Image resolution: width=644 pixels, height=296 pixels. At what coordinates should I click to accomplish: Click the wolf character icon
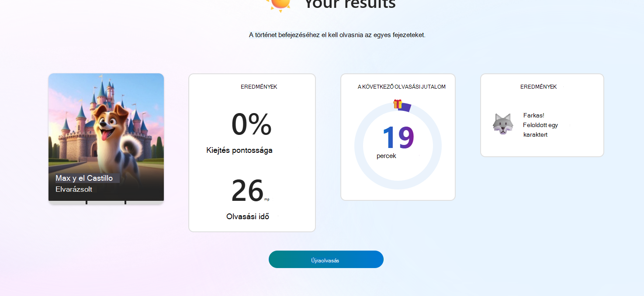tap(502, 124)
